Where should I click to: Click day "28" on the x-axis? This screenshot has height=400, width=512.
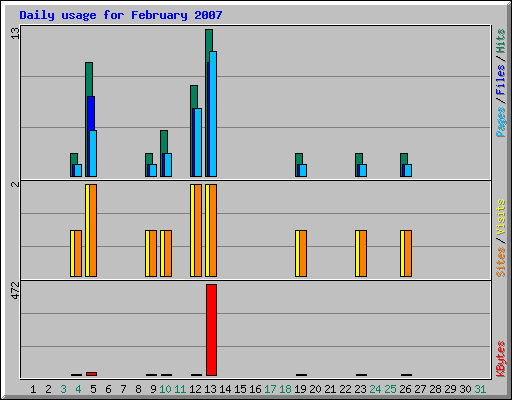coord(435,389)
